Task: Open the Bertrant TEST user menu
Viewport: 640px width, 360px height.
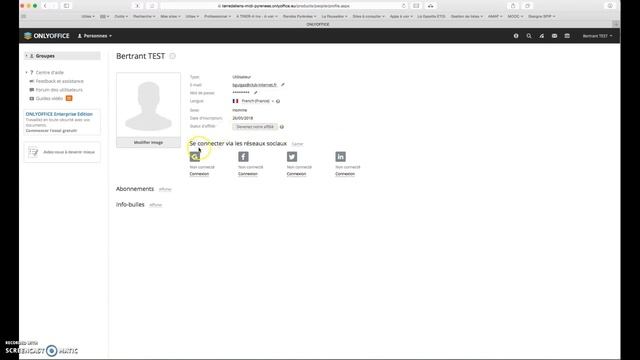Action: point(597,36)
